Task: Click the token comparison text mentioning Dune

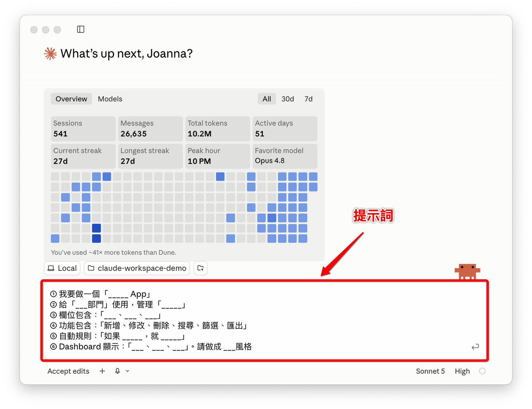Action: coord(113,252)
